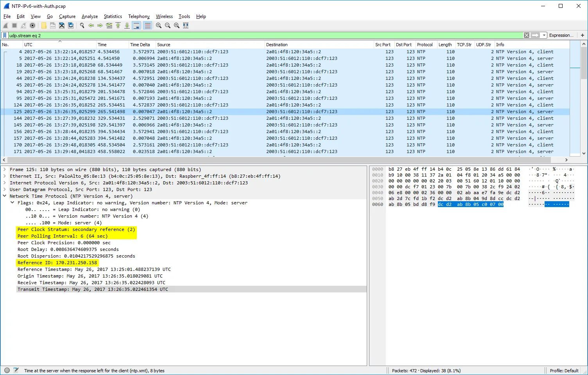This screenshot has width=588, height=375.
Task: Click the Expression... button
Action: [561, 35]
